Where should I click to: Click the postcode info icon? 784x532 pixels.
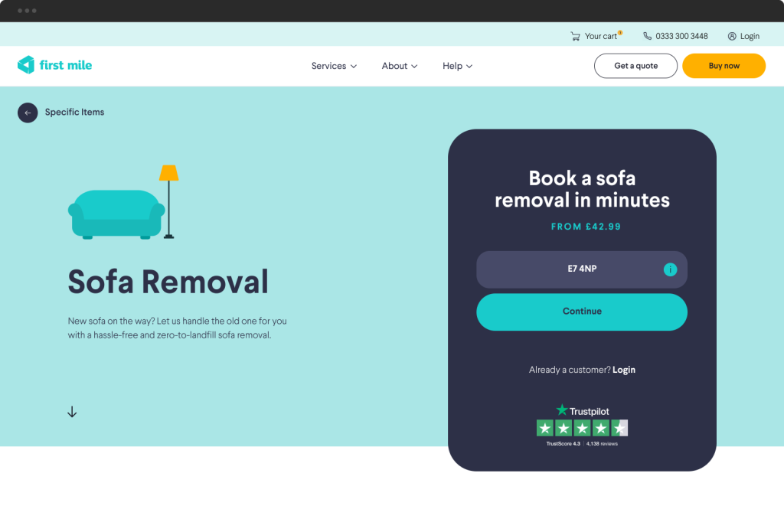[670, 269]
